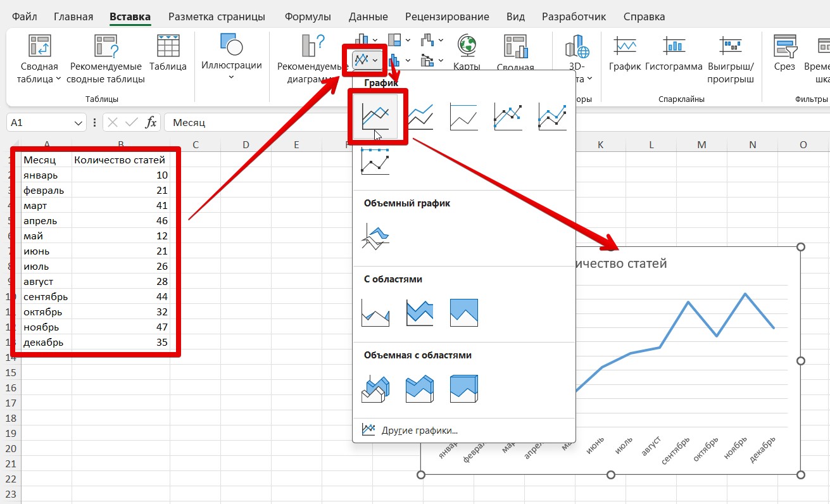Image resolution: width=830 pixels, height=504 pixels.
Task: Open the Вид tab
Action: click(x=515, y=16)
